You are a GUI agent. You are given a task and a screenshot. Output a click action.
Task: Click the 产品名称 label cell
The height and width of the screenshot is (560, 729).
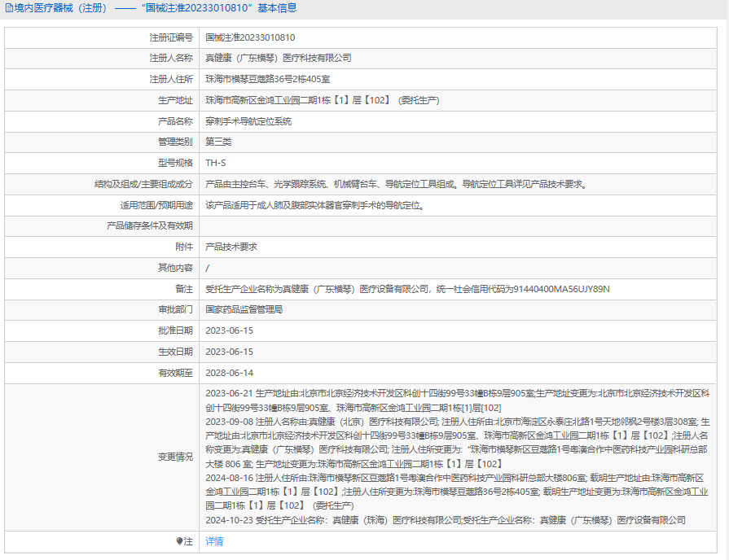coord(102,122)
